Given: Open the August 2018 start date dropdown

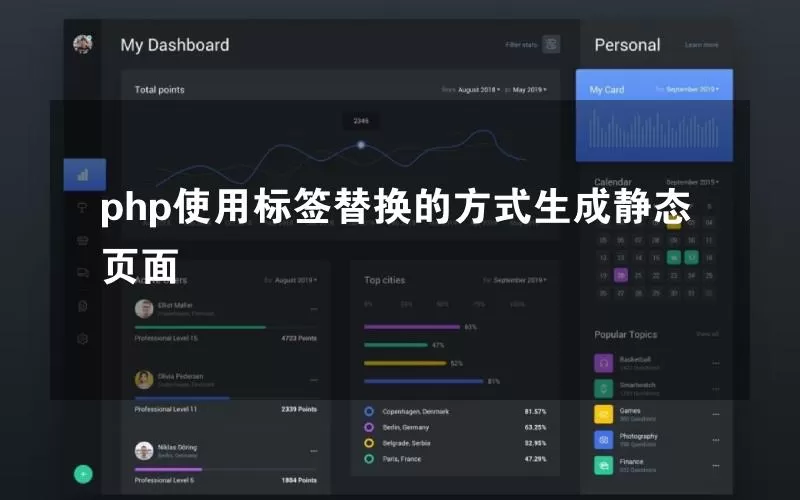Looking at the screenshot, I should point(479,90).
